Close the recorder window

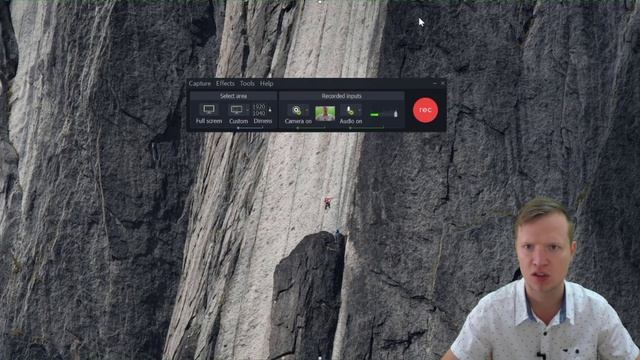point(442,83)
